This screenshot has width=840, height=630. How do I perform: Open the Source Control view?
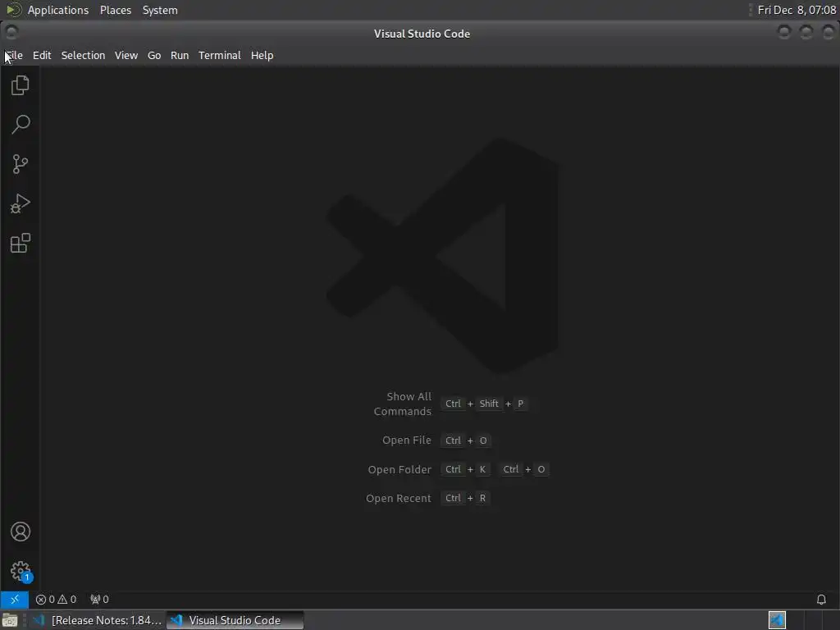coord(21,164)
